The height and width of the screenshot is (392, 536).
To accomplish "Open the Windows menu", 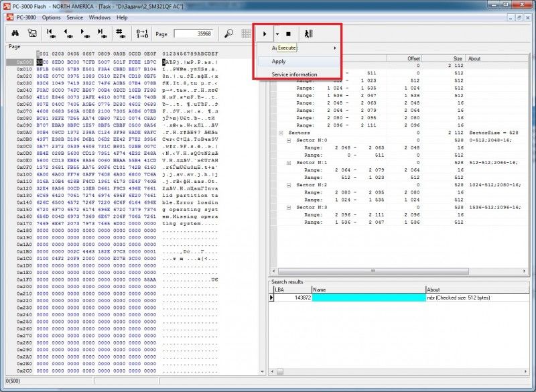I will click(x=99, y=17).
